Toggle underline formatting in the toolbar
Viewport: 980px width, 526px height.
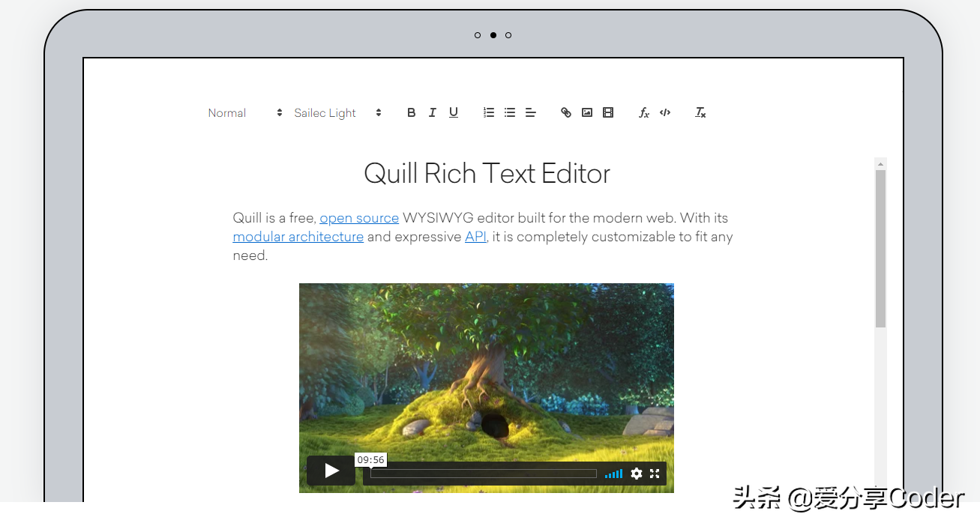pyautogui.click(x=454, y=112)
